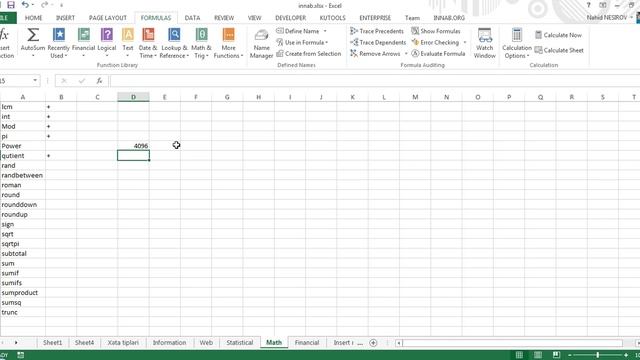The height and width of the screenshot is (360, 640).
Task: Open Lookup & Reference functions
Action: (x=174, y=43)
